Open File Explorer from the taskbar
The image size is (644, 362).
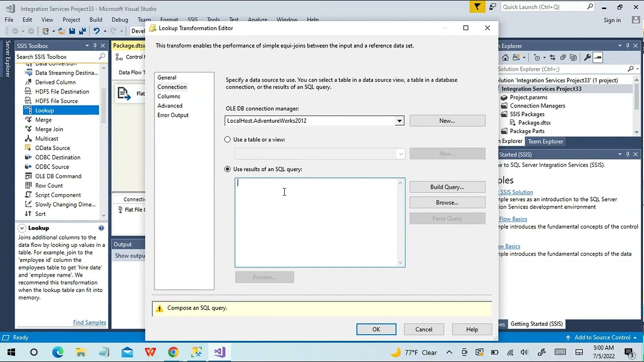click(x=81, y=352)
